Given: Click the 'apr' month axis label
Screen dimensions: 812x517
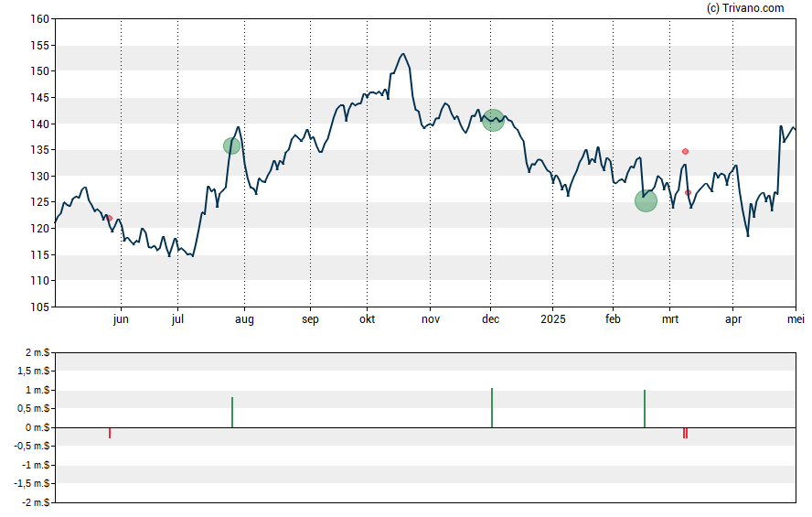Looking at the screenshot, I should point(733,319).
